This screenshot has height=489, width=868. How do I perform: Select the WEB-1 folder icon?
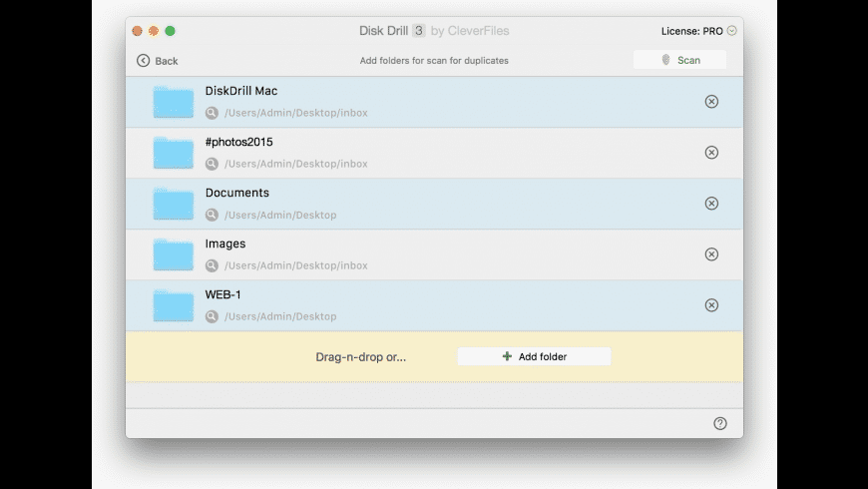173,305
